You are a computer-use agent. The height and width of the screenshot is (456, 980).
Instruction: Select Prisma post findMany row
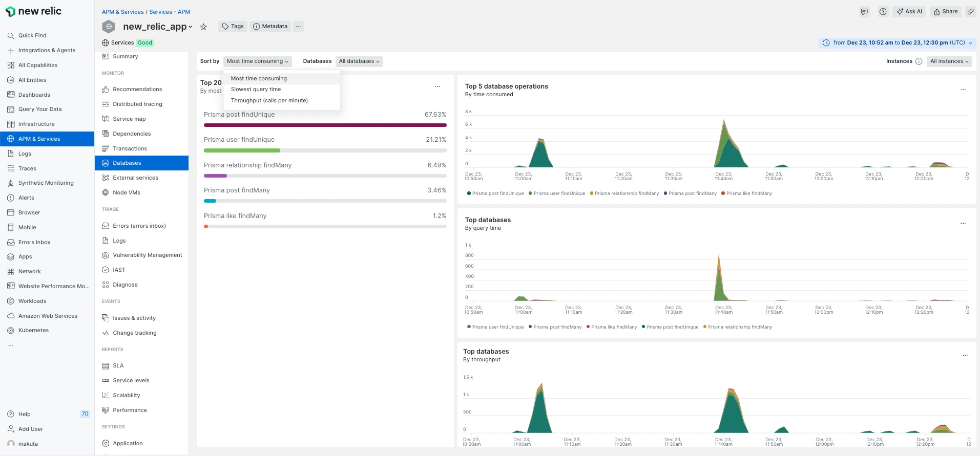tap(325, 194)
